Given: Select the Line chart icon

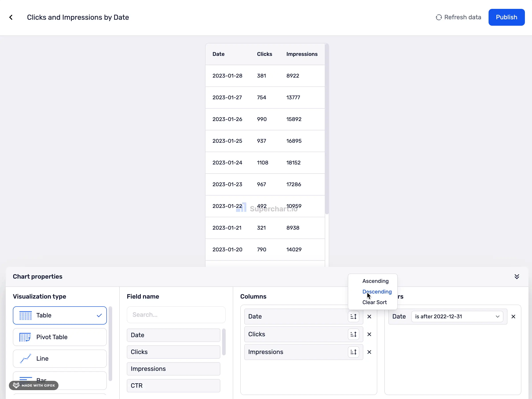Looking at the screenshot, I should [x=25, y=359].
